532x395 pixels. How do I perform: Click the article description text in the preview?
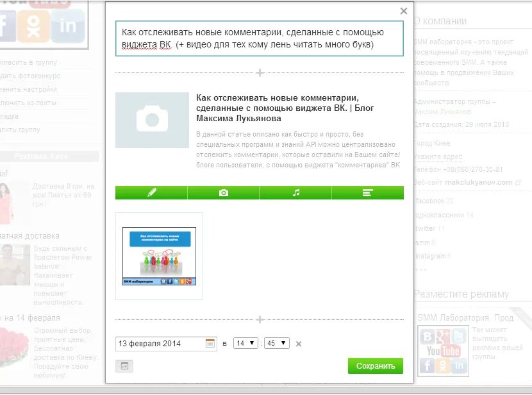point(298,149)
